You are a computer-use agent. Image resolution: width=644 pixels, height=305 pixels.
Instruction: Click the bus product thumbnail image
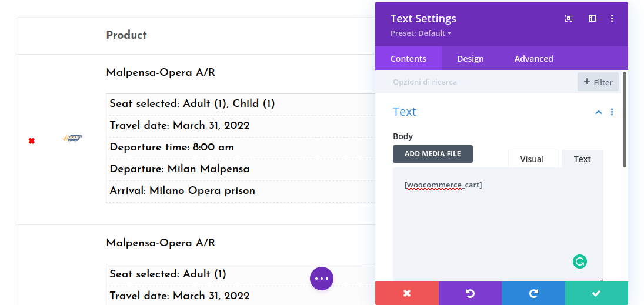click(72, 138)
